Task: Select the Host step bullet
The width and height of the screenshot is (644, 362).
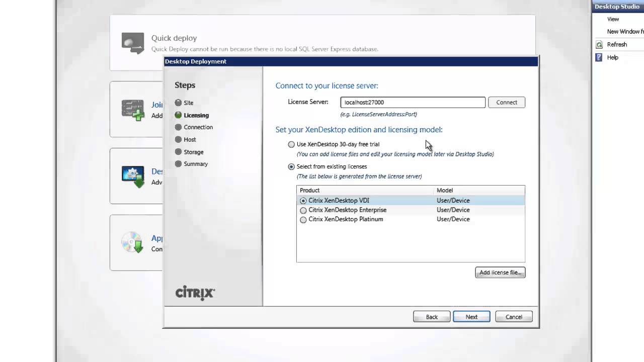Action: (x=178, y=139)
